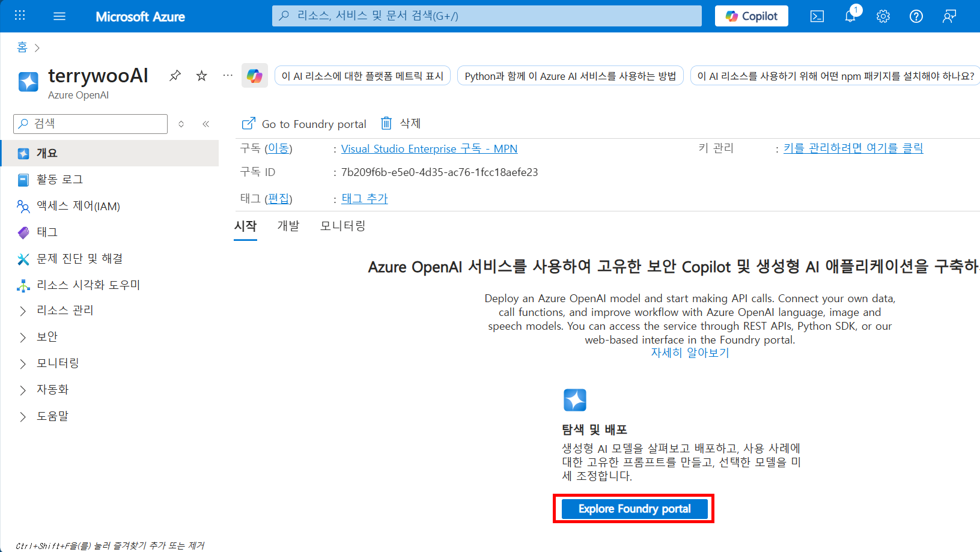Select the npm 패키지 suggestion chip
Viewport: 980px width, 552px height.
(x=835, y=76)
